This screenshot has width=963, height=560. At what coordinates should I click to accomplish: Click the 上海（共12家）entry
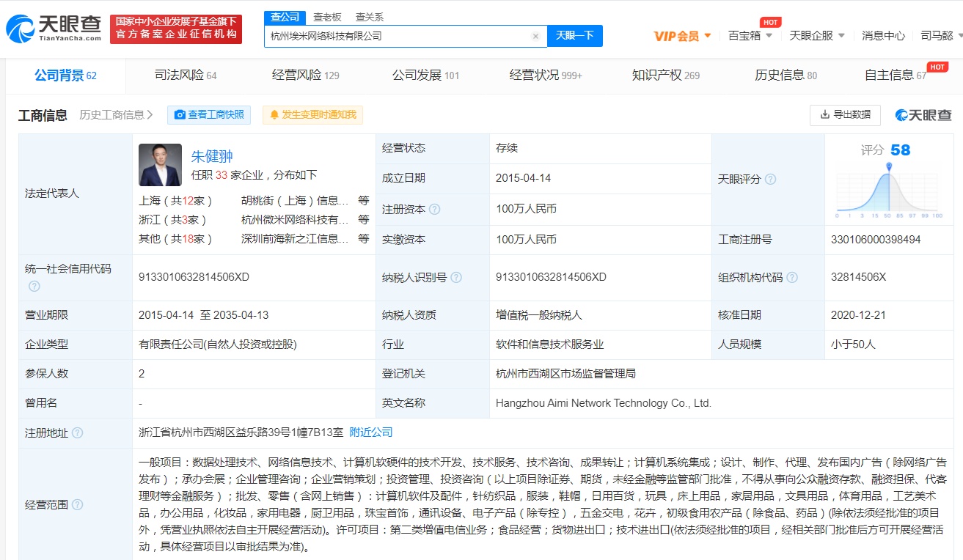click(176, 200)
